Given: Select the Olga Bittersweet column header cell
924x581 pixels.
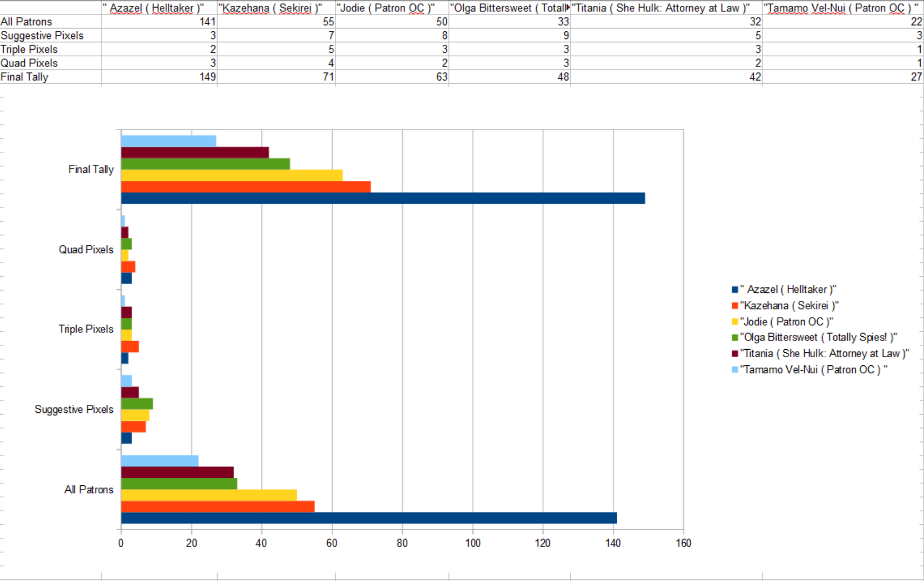Looking at the screenshot, I should coord(509,8).
